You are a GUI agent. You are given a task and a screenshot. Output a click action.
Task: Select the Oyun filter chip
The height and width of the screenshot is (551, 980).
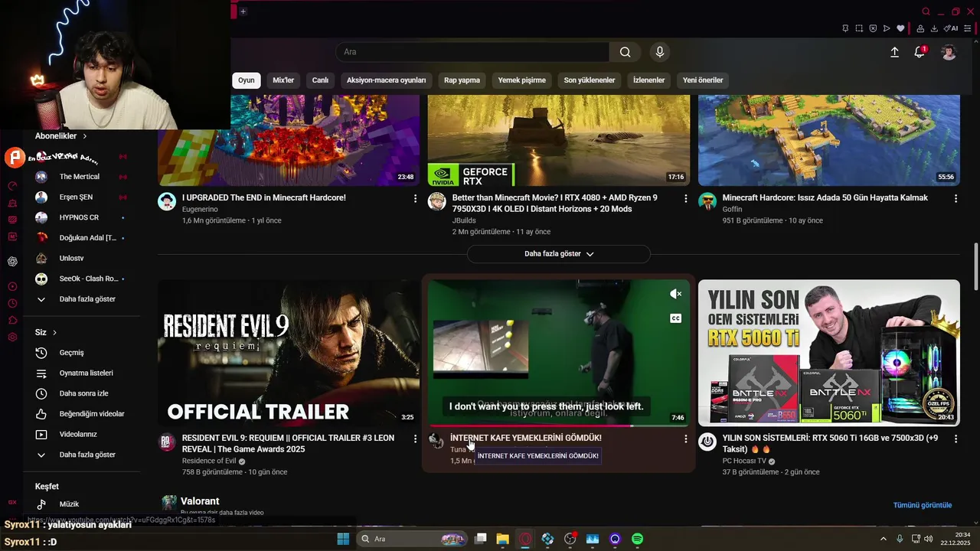pyautogui.click(x=247, y=80)
